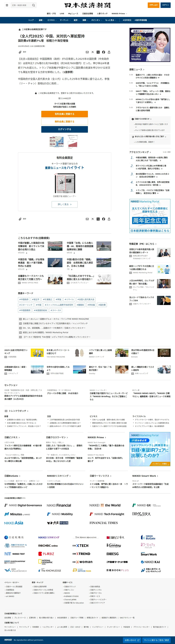This screenshot has height=644, width=175.
Task: Open the 特集記事（PR）はこちら link
Action: [143, 244]
